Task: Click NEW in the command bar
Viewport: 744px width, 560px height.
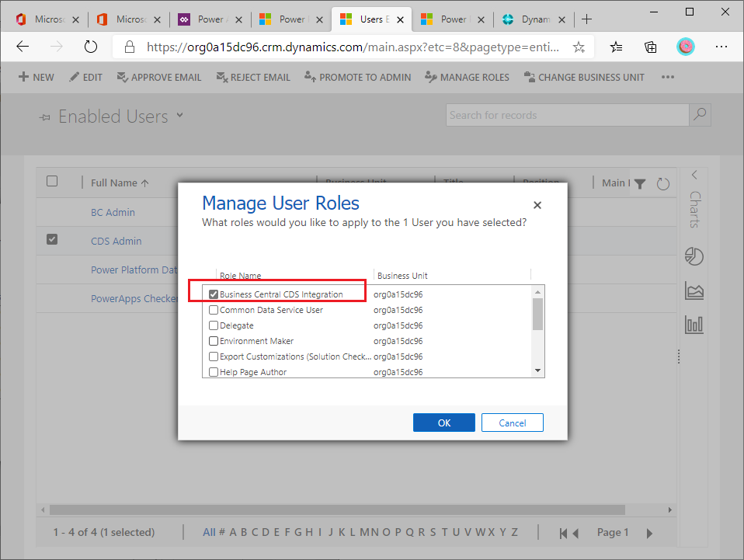Action: point(36,77)
